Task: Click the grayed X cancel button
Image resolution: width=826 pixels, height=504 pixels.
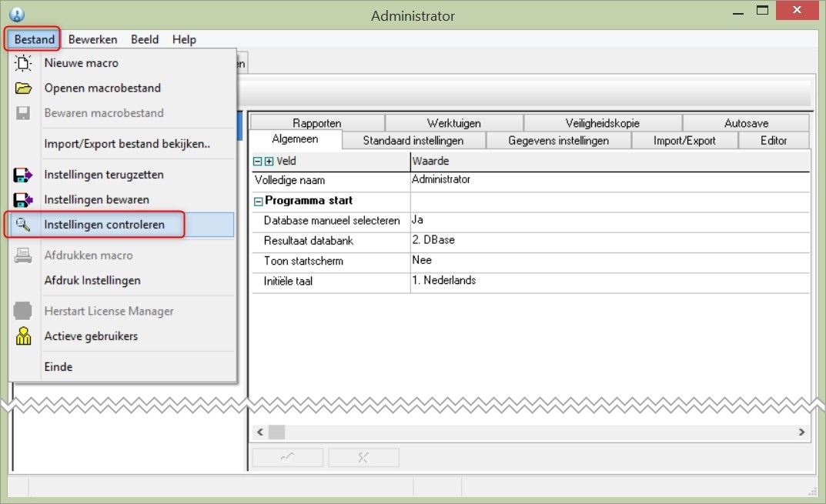Action: (x=363, y=457)
